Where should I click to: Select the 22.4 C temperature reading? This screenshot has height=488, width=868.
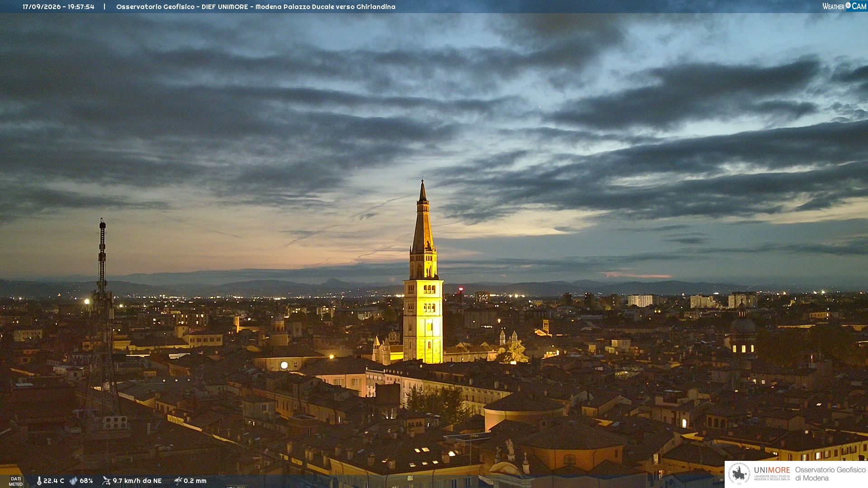54,481
